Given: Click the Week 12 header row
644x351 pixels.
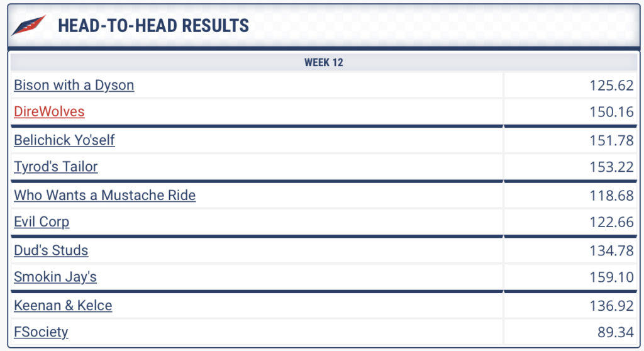Looking at the screenshot, I should (324, 62).
